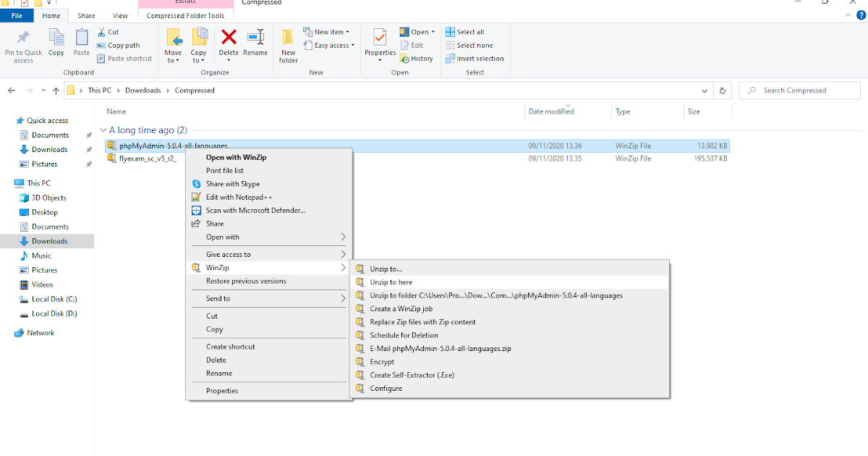Click inside the Search Compressed box

799,90
